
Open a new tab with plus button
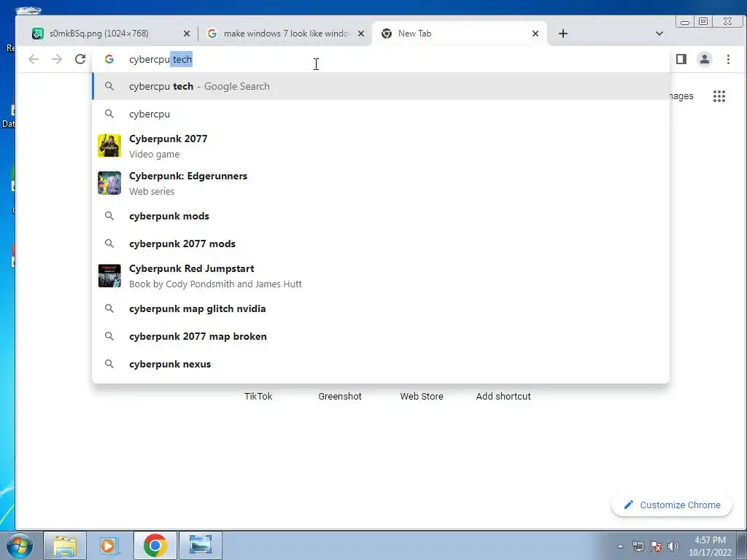tap(563, 34)
